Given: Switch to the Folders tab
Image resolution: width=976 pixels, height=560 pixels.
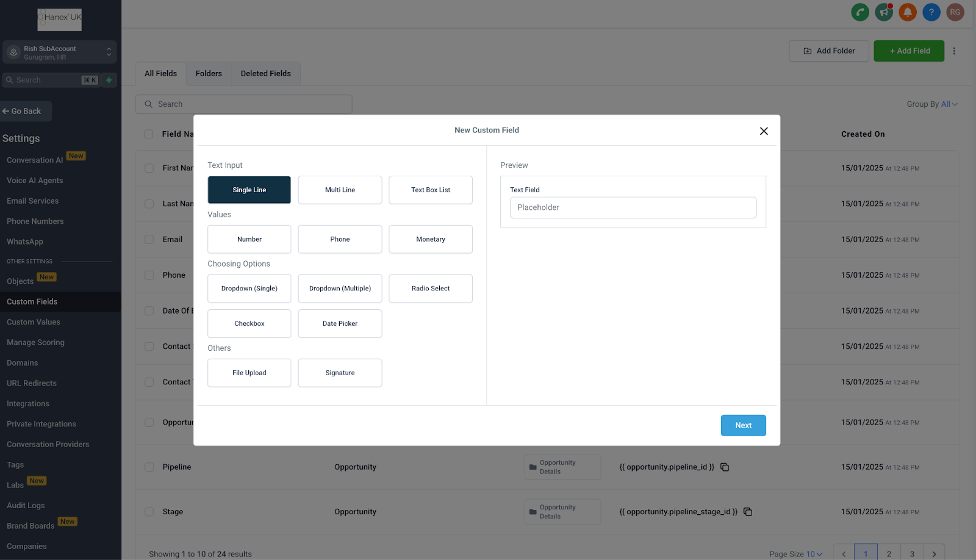Looking at the screenshot, I should (209, 73).
